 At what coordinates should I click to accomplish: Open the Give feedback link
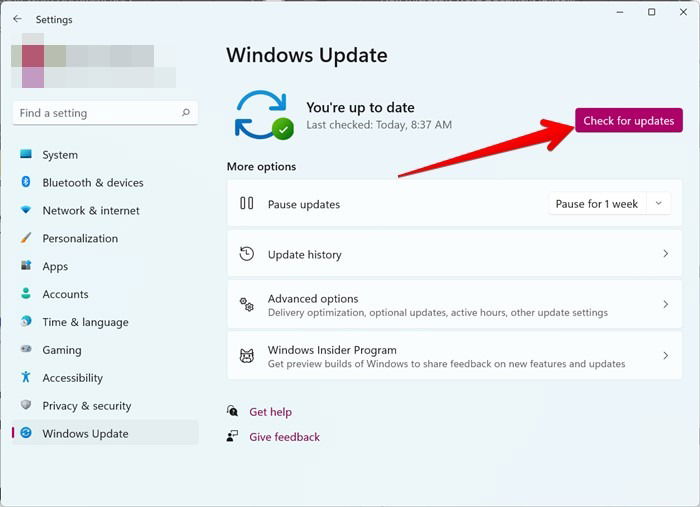pos(284,437)
